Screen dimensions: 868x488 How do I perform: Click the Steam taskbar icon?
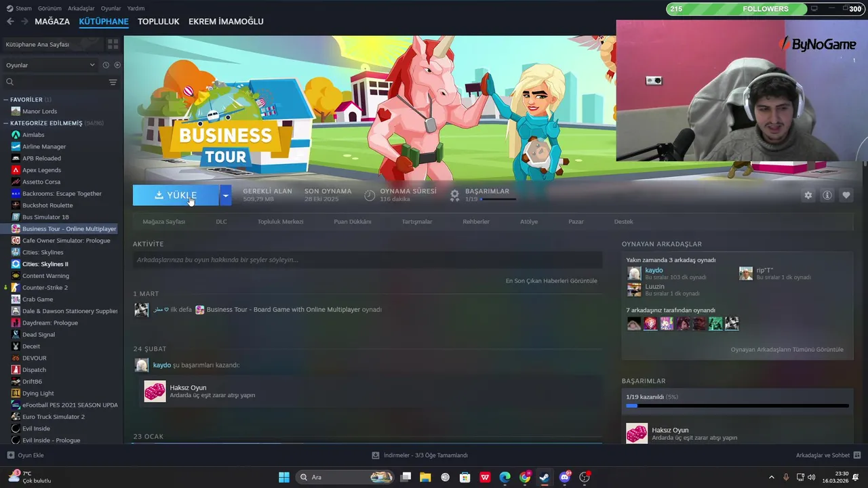point(545,477)
